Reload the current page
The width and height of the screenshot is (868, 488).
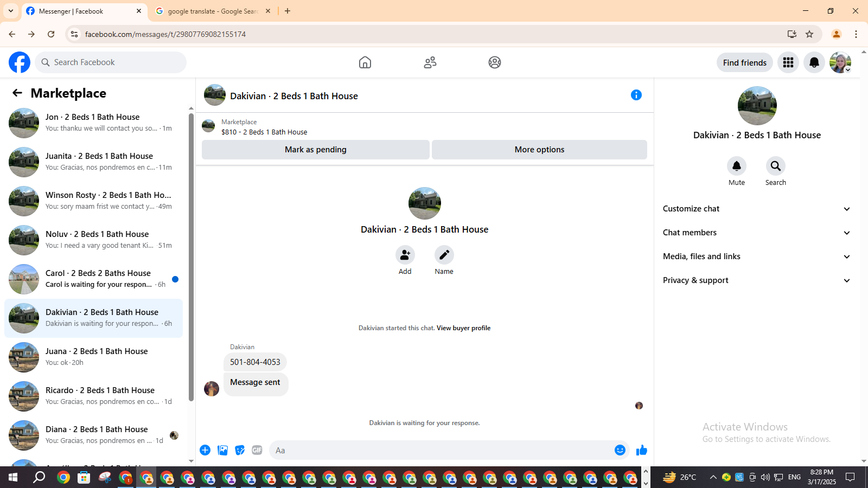(x=51, y=34)
